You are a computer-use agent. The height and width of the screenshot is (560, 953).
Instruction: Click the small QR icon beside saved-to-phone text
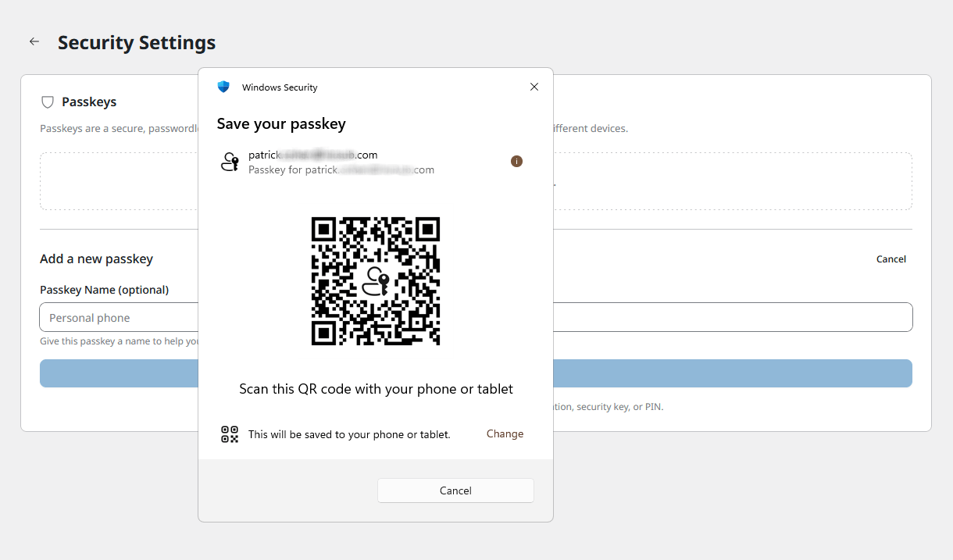tap(230, 434)
